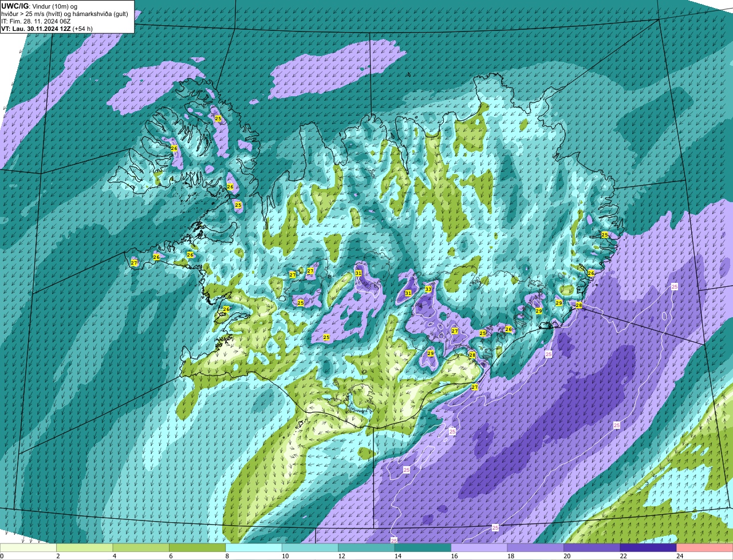
Task: Pick the pale yellow 0–2 m/s legend swatch
Action: pos(28,548)
